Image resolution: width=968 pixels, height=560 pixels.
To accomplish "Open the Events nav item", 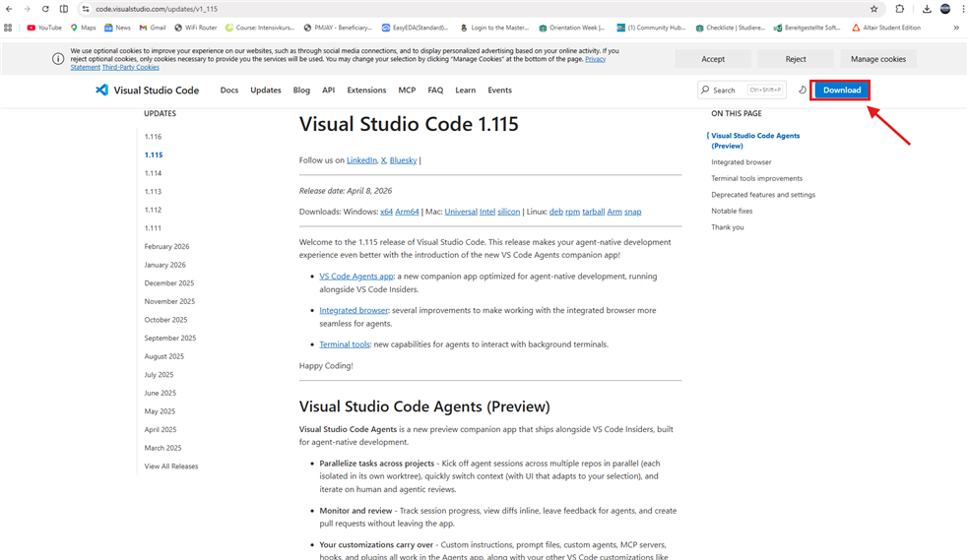I will click(499, 90).
